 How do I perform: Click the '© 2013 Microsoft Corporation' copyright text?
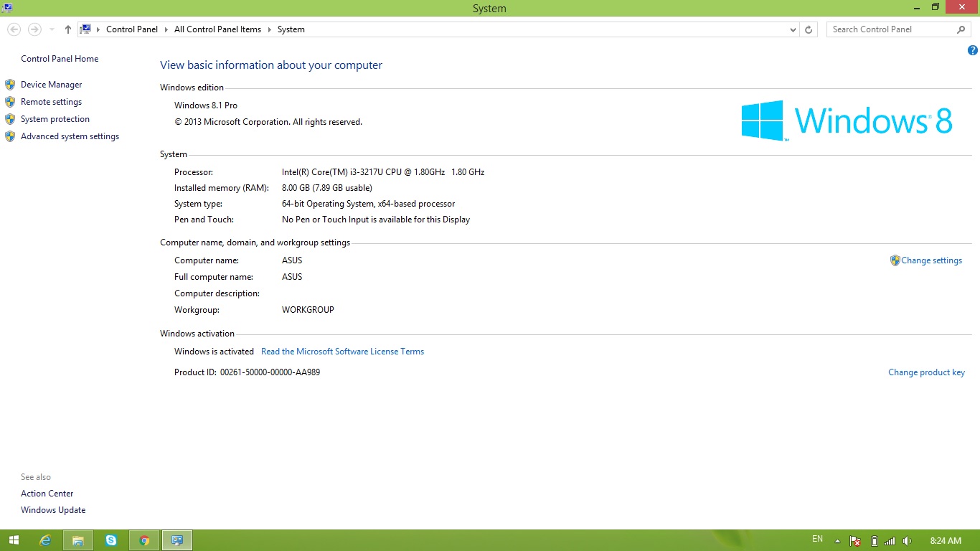(268, 122)
